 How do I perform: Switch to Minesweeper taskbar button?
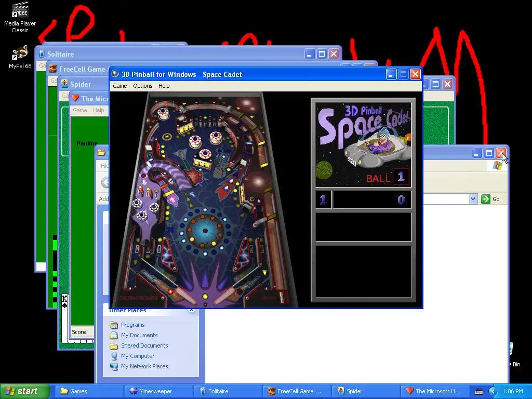158,391
